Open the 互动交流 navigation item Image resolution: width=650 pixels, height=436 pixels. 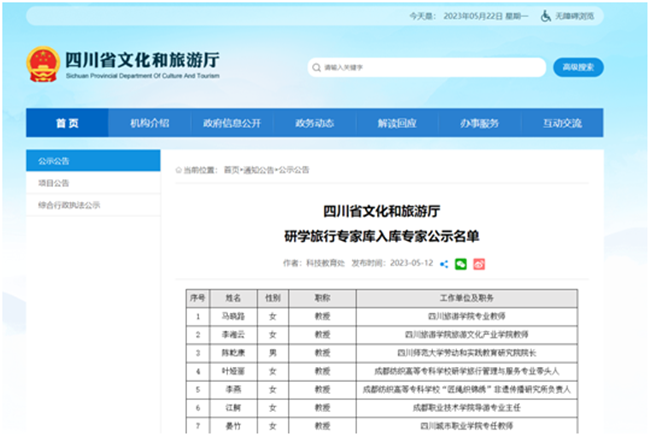(x=562, y=123)
